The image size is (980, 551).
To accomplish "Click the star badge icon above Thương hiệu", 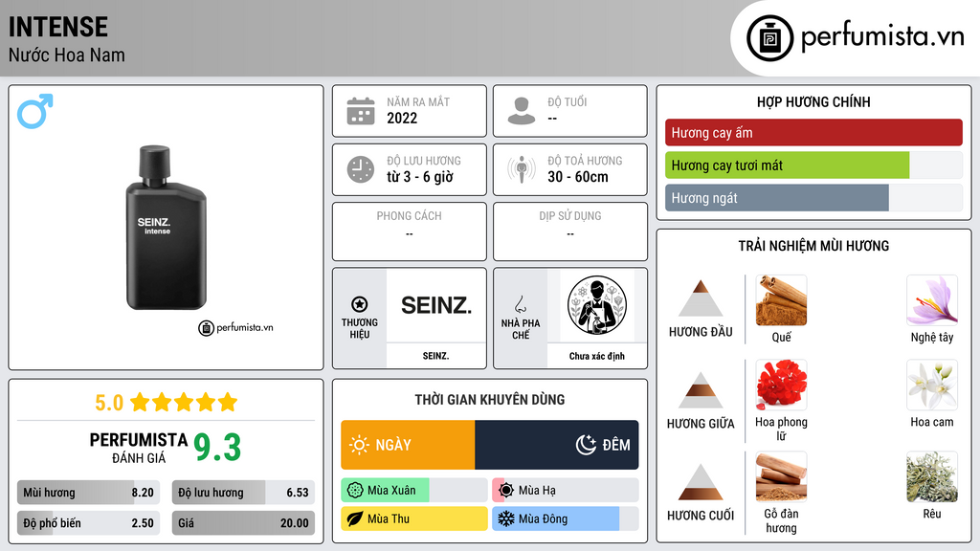I will (x=360, y=304).
